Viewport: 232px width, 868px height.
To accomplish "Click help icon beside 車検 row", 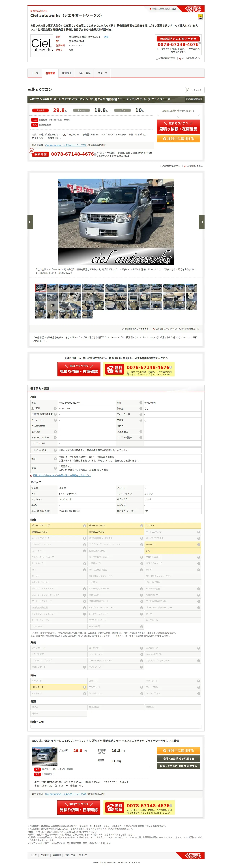I will pos(141,403).
